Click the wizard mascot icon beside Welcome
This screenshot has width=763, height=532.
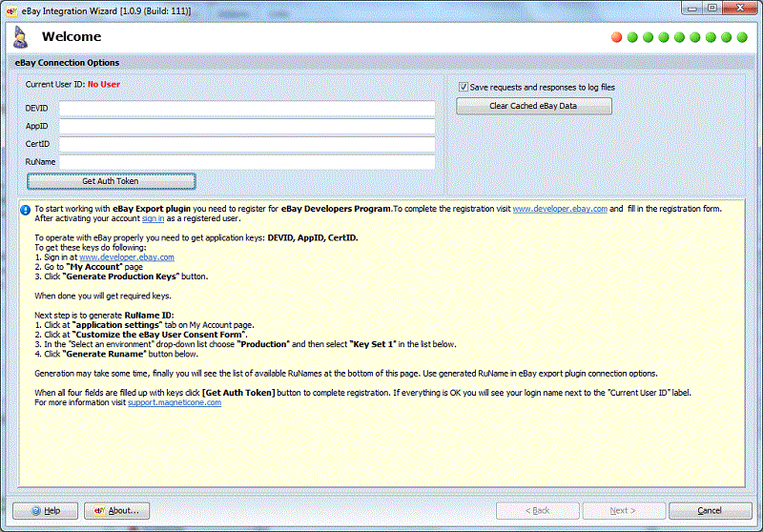tap(20, 37)
